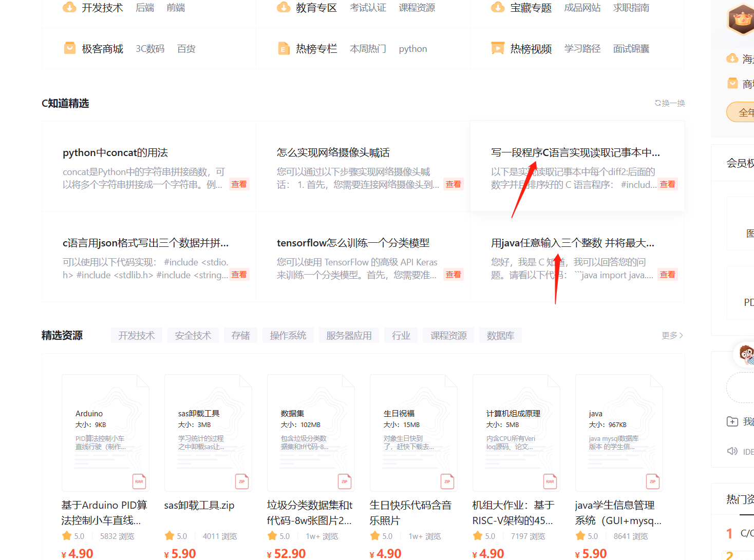
Task: Click the cloud icon beside 教育专区
Action: [x=284, y=7]
